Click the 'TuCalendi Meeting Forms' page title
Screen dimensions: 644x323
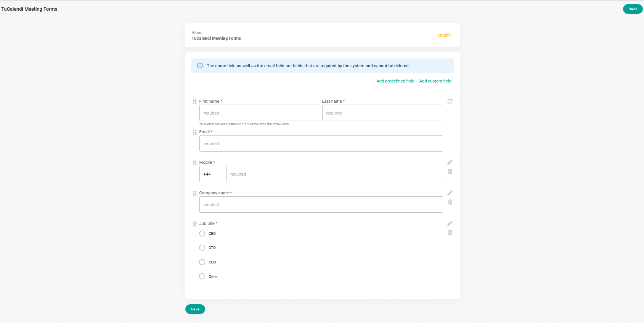point(29,9)
